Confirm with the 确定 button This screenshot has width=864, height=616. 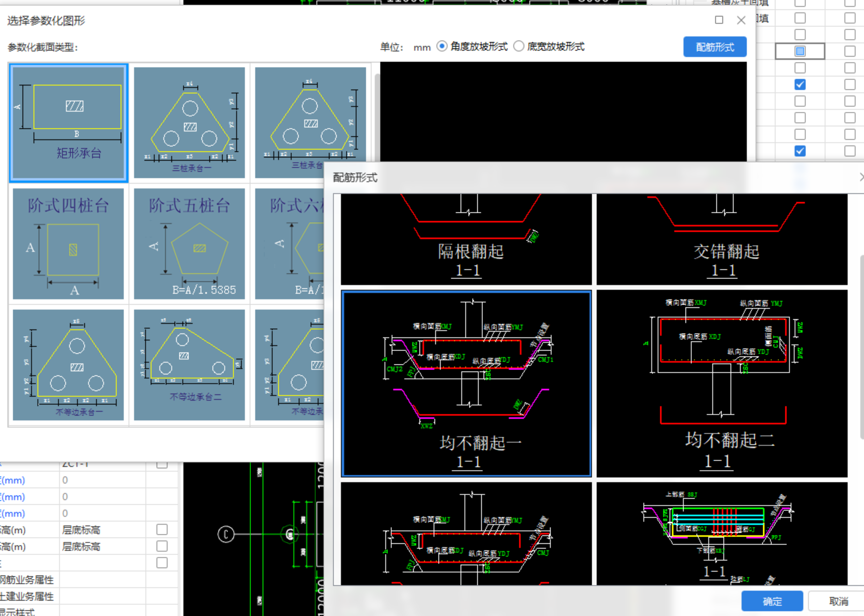coord(772,601)
